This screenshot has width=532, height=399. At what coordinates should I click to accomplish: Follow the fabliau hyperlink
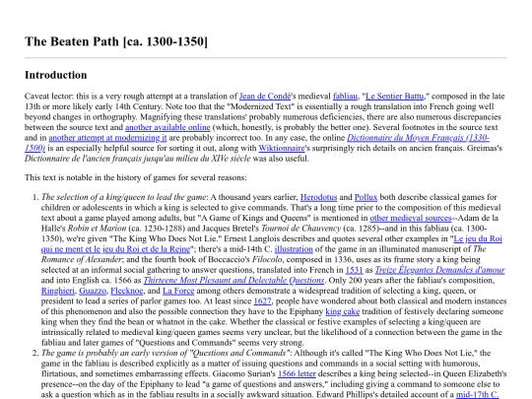pyautogui.click(x=345, y=97)
